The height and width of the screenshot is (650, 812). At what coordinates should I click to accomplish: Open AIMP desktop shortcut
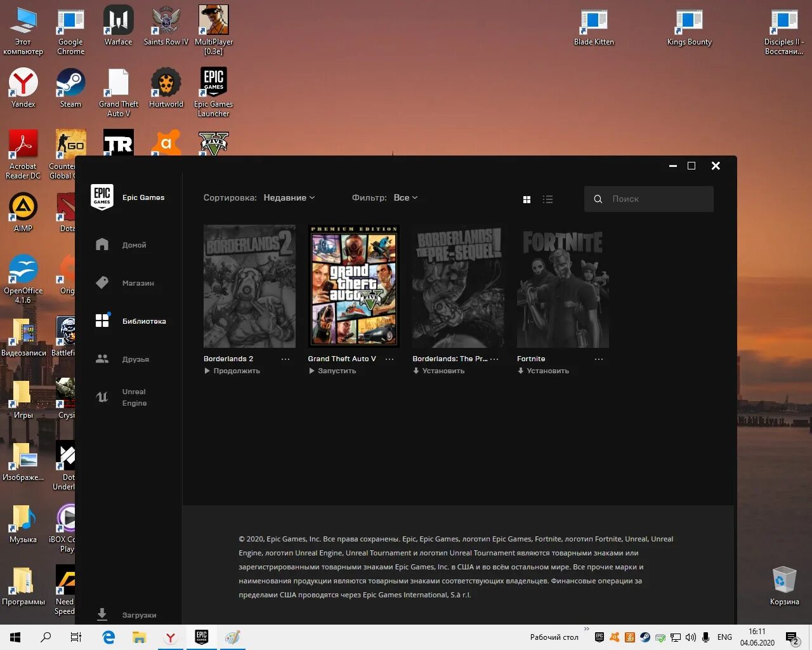(23, 212)
